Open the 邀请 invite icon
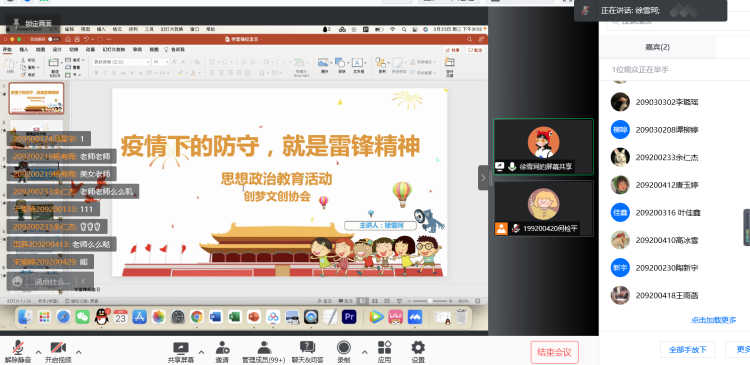The image size is (750, 365). pos(222,352)
